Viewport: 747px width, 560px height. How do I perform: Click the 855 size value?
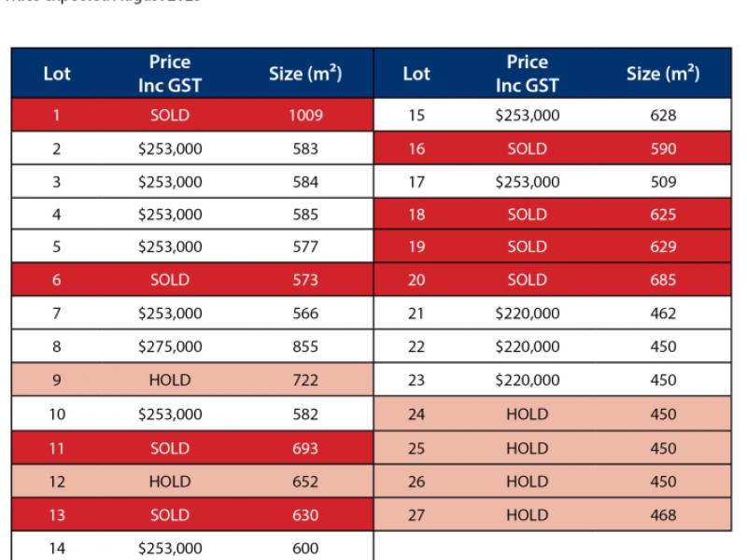tap(304, 346)
